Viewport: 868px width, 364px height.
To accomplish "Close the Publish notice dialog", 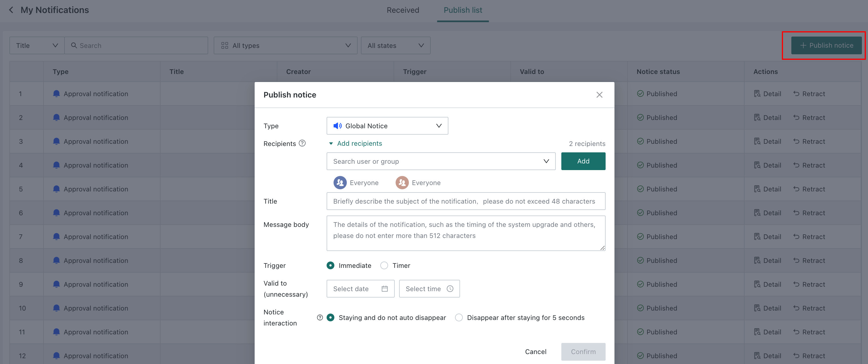I will (x=599, y=95).
